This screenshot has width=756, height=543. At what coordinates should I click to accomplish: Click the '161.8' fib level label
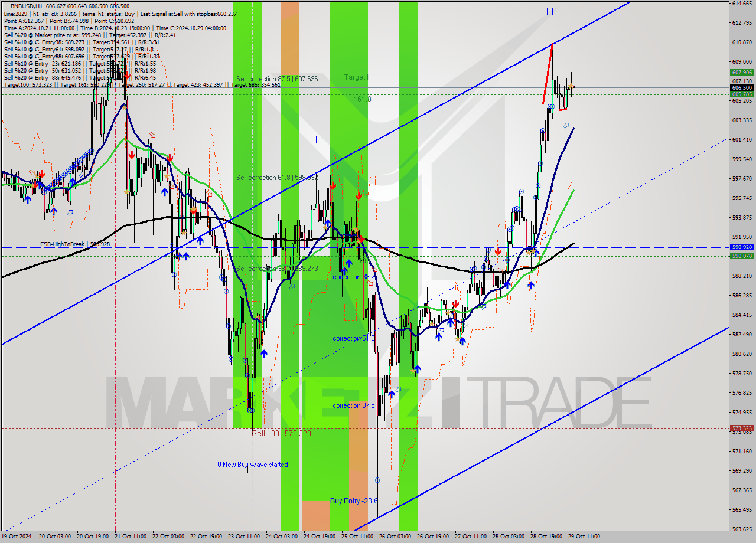pos(363,99)
